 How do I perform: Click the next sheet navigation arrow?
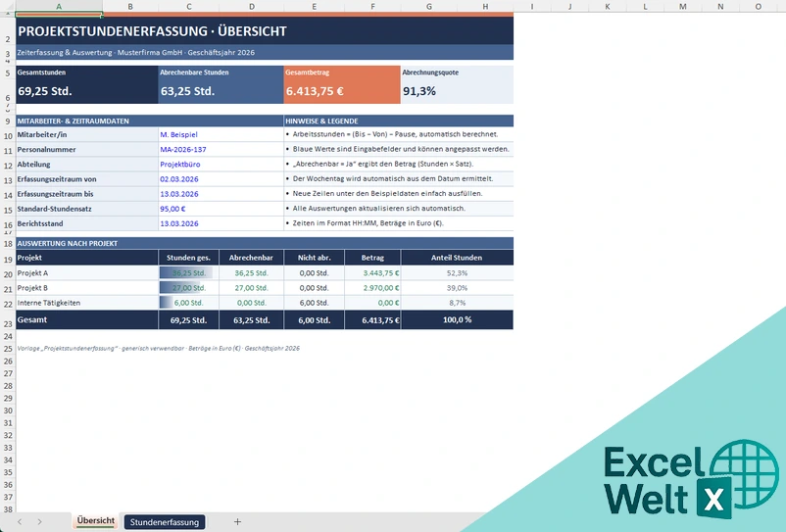39,522
